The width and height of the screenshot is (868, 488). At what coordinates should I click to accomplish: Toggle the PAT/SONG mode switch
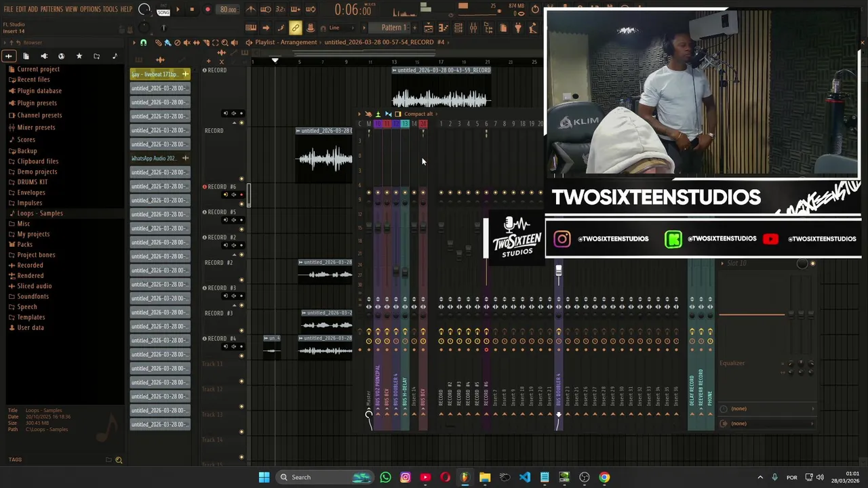[x=163, y=9]
